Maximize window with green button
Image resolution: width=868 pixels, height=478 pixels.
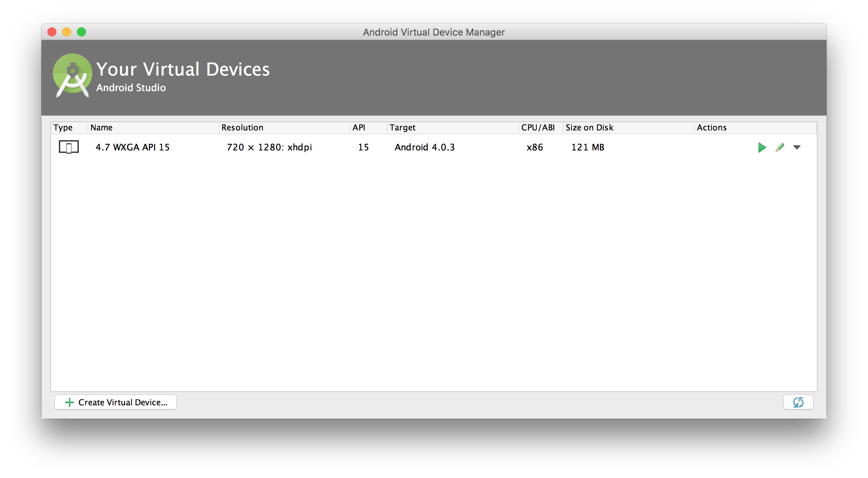click(81, 32)
